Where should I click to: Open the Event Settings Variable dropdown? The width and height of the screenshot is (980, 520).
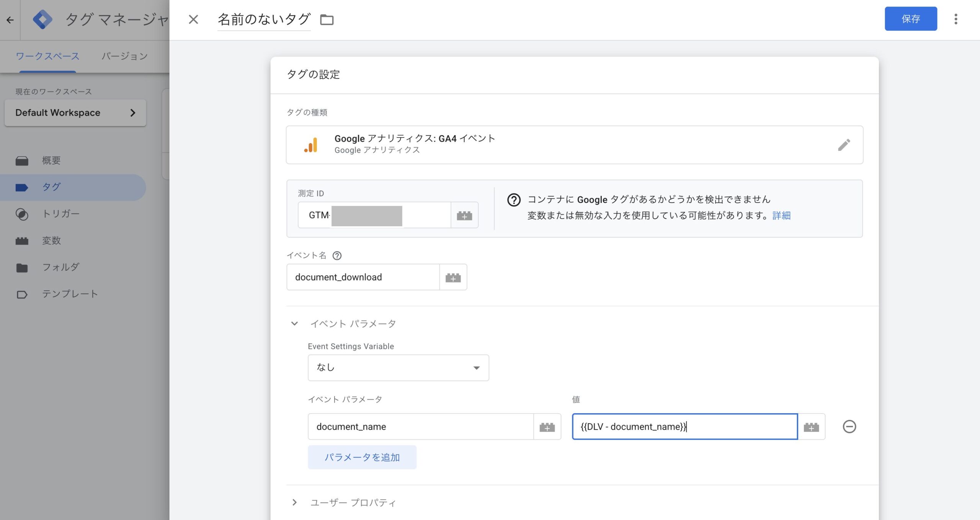(x=398, y=368)
